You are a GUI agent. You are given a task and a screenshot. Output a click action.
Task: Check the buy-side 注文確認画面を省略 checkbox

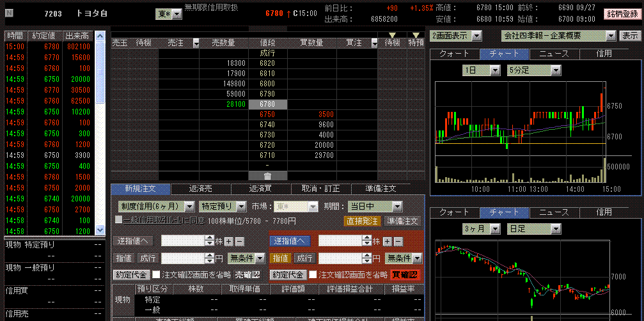(x=313, y=274)
